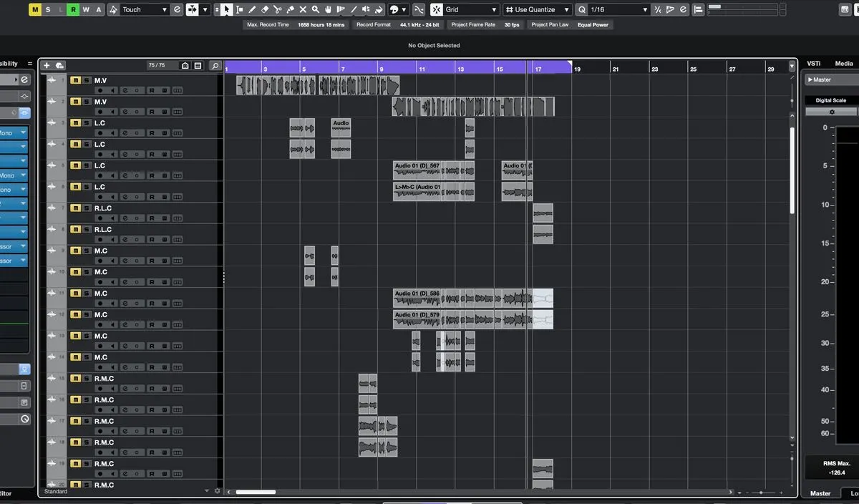The height and width of the screenshot is (504, 859).
Task: Select the Scissors split tool
Action: click(x=277, y=9)
